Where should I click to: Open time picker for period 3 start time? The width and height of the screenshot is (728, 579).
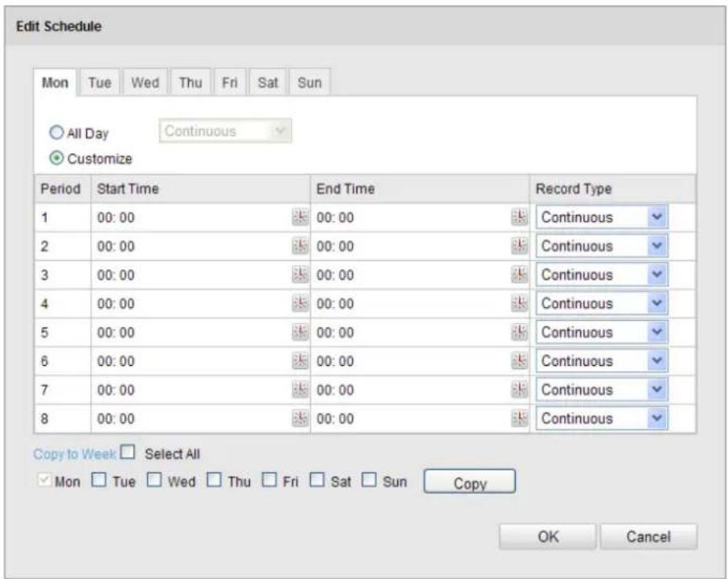300,275
